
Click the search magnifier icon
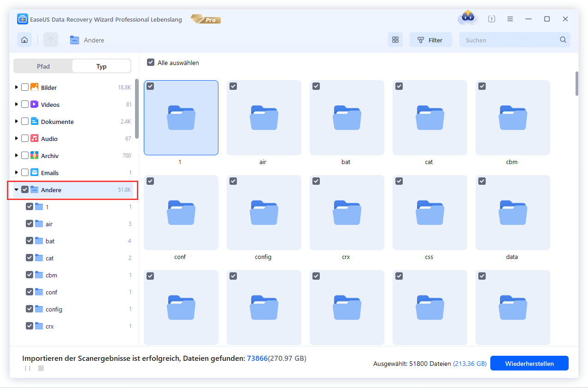pos(563,40)
